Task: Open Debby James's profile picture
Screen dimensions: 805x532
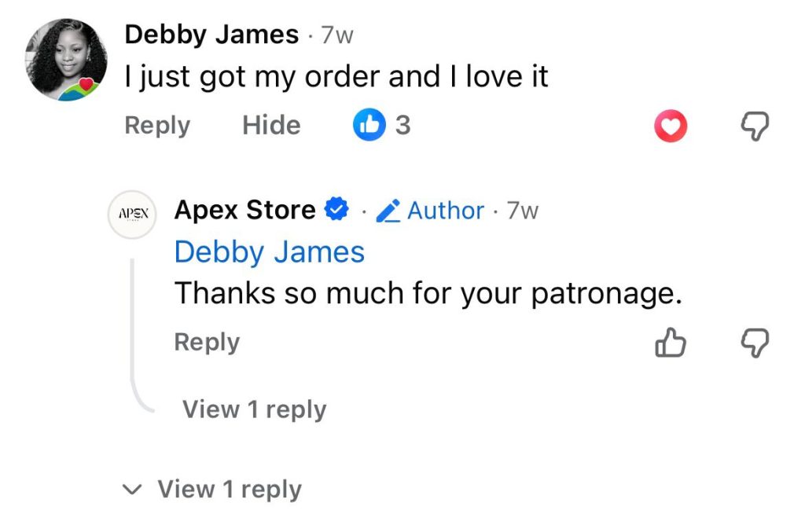Action: pos(68,61)
